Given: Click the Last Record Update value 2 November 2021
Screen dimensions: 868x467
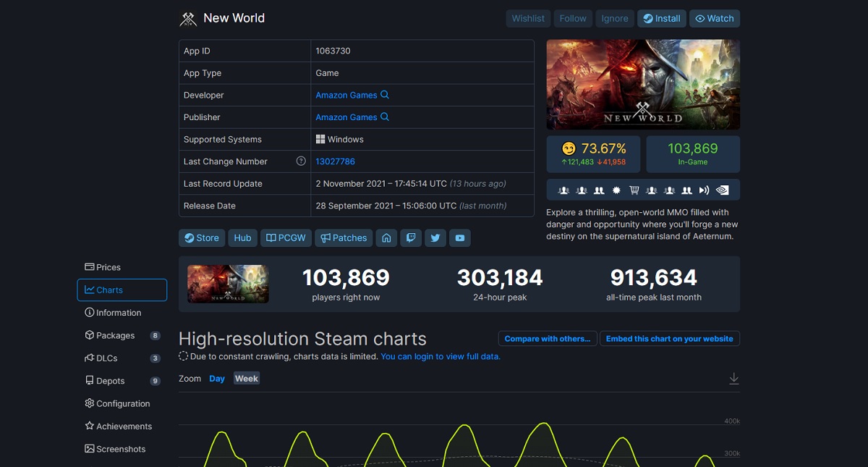Looking at the screenshot, I should [x=381, y=183].
